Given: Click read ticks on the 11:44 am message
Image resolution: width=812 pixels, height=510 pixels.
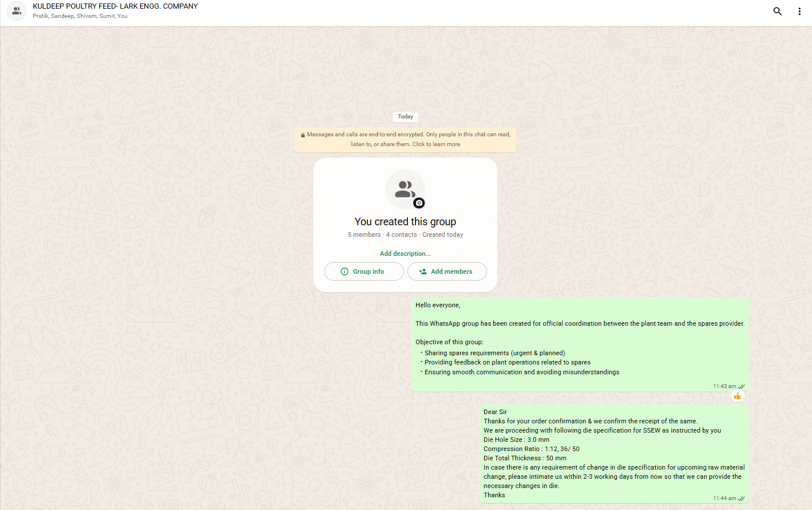Looking at the screenshot, I should pyautogui.click(x=742, y=498).
